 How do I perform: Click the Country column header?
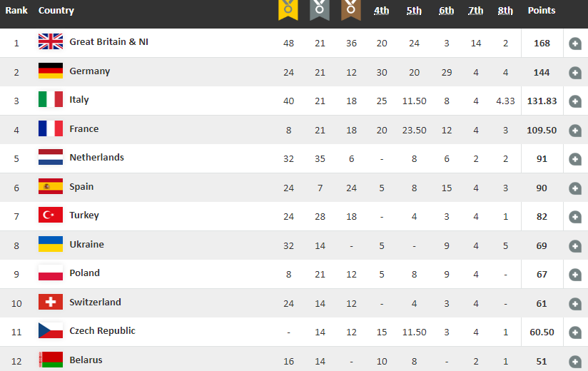[x=56, y=11]
